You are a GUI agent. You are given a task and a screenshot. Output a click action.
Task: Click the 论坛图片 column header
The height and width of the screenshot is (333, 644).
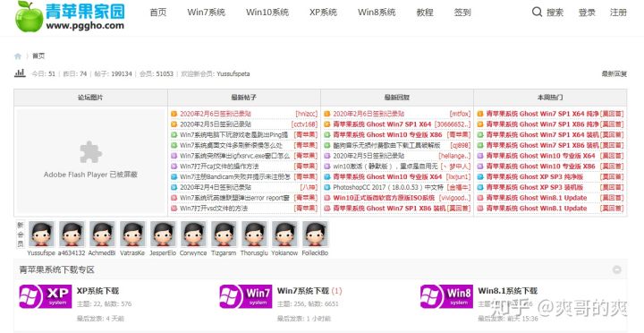click(x=90, y=98)
